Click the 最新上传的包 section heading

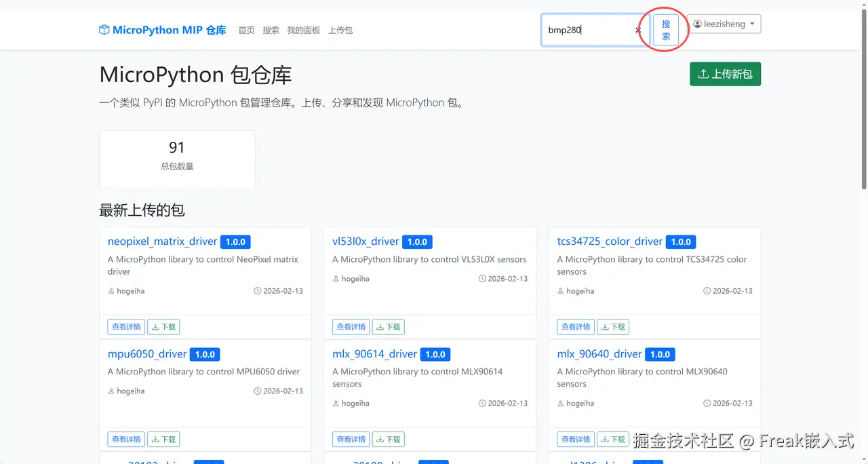coord(142,210)
